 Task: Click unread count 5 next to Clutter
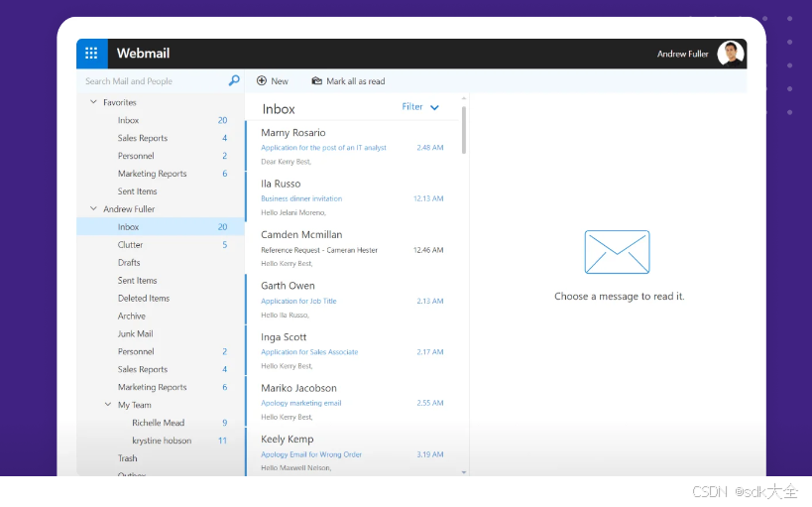coord(225,245)
